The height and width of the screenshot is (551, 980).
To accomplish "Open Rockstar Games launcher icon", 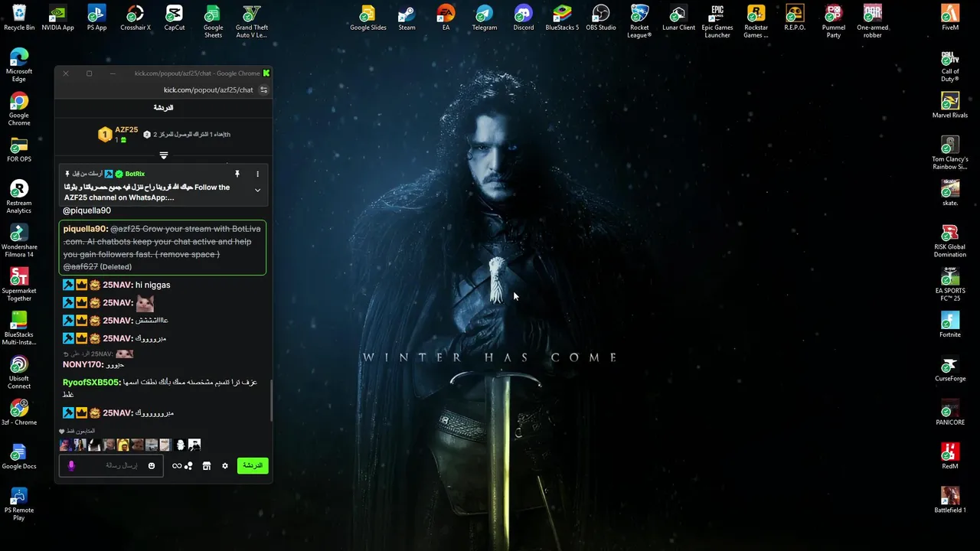I will 756,21.
